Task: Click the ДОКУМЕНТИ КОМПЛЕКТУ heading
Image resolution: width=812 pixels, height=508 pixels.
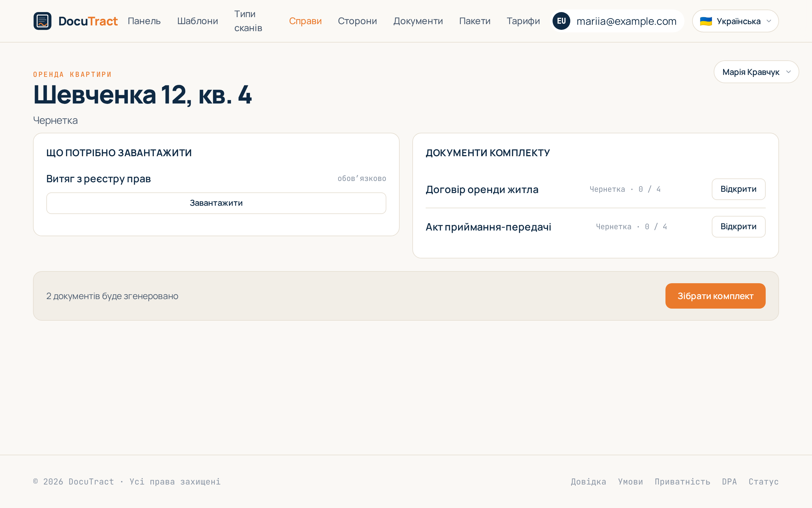Action: 488,153
